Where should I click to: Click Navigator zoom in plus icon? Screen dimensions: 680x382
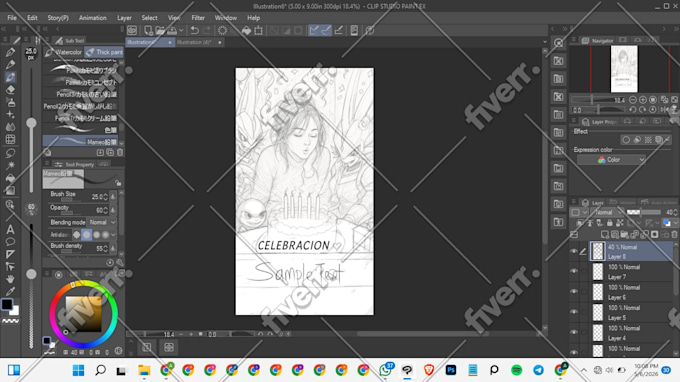(643, 100)
